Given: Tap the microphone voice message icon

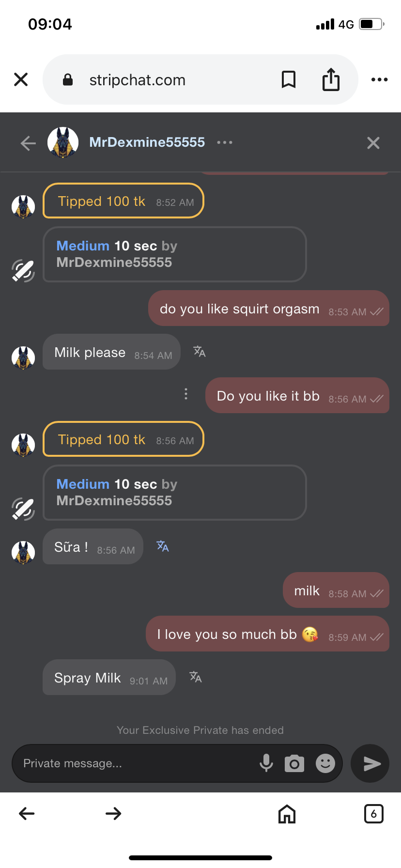Looking at the screenshot, I should (266, 763).
